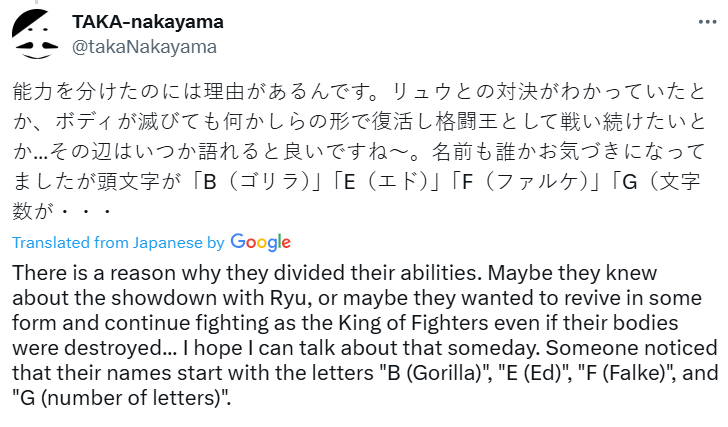The width and height of the screenshot is (728, 427).
Task: Open the @takaNakayama handle
Action: click(x=144, y=46)
